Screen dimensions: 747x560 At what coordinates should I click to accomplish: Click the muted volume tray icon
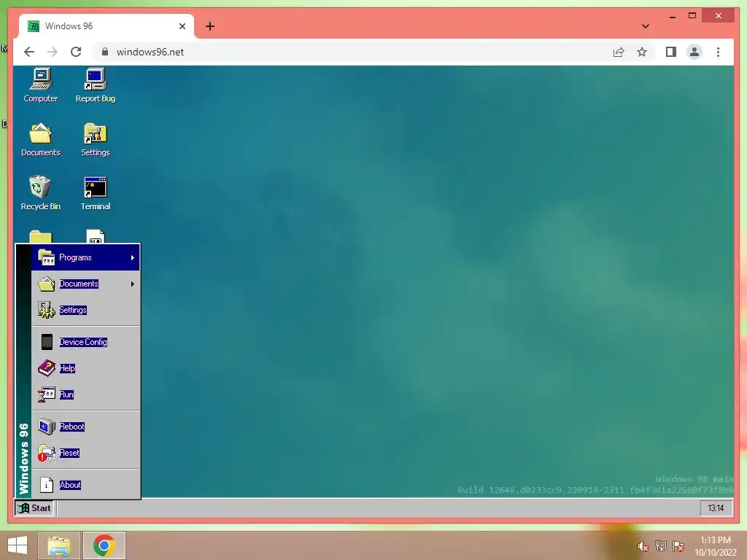pos(643,546)
